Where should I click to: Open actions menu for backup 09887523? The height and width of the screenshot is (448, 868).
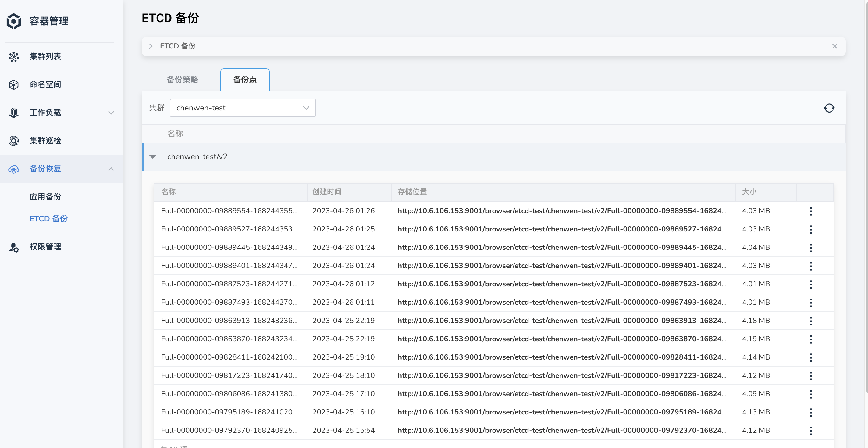click(811, 284)
